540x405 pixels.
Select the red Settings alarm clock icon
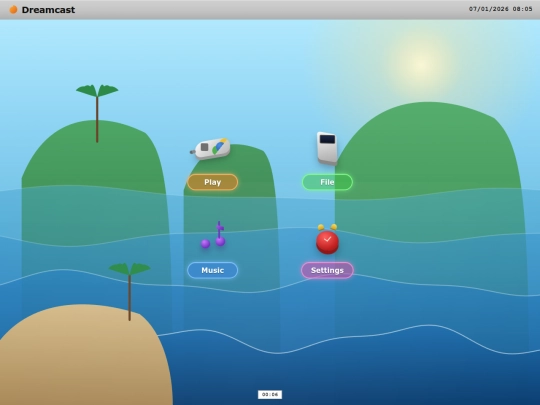click(327, 239)
